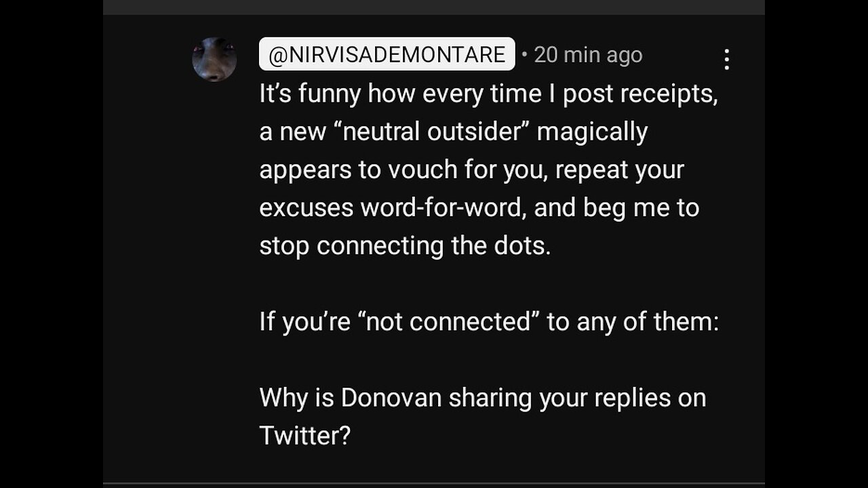Viewport: 868px width, 488px height.
Task: Click the comment line starting "It's funny how"
Action: [488, 94]
